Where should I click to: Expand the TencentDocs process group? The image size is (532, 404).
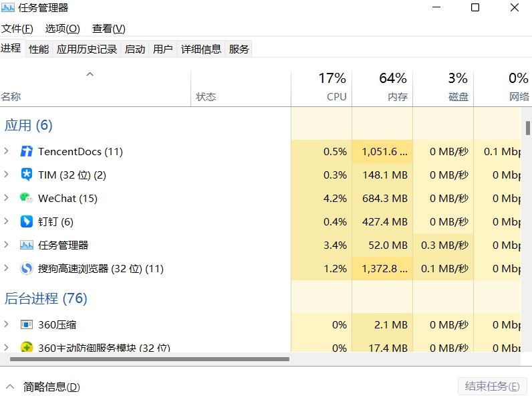click(7, 152)
